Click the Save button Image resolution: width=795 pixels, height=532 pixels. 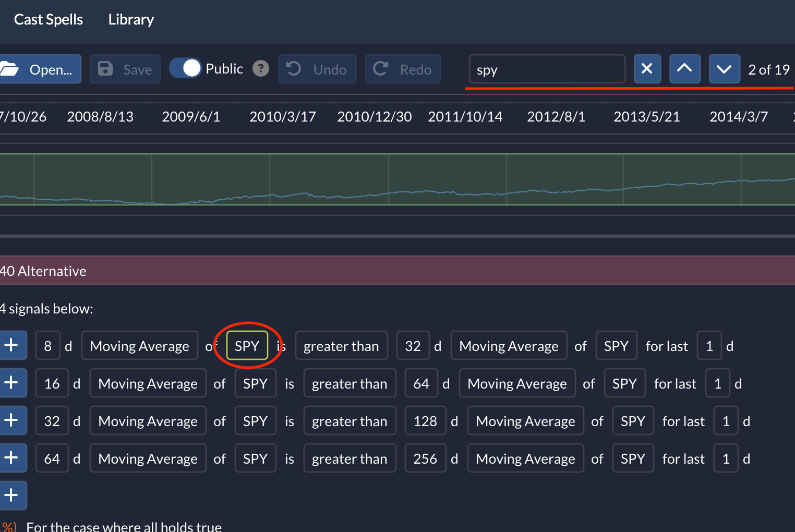pos(125,69)
